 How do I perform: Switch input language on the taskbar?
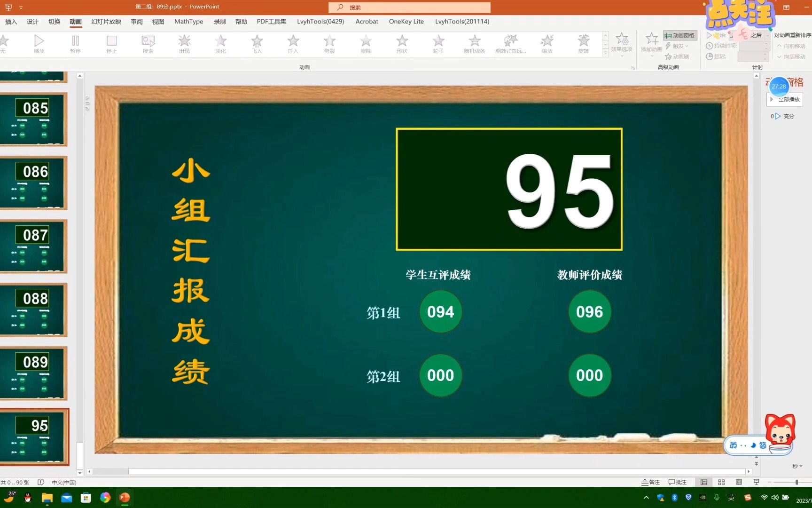tap(731, 497)
